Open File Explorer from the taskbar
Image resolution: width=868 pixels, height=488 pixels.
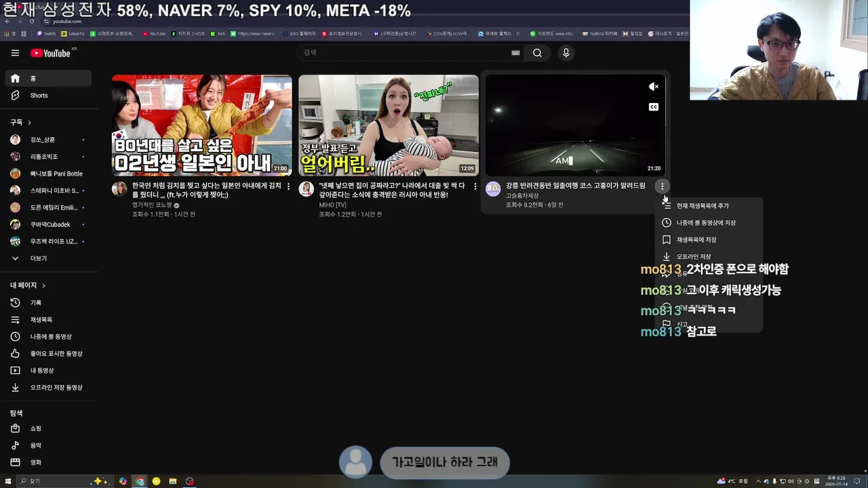pos(173,481)
